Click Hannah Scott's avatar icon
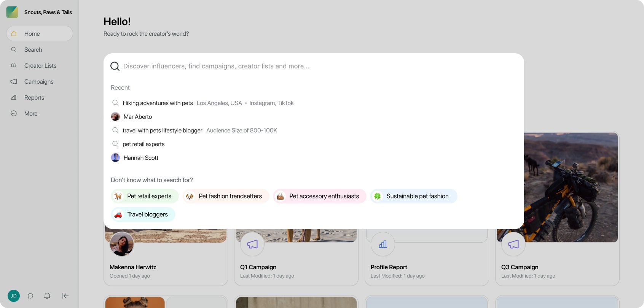 [115, 157]
